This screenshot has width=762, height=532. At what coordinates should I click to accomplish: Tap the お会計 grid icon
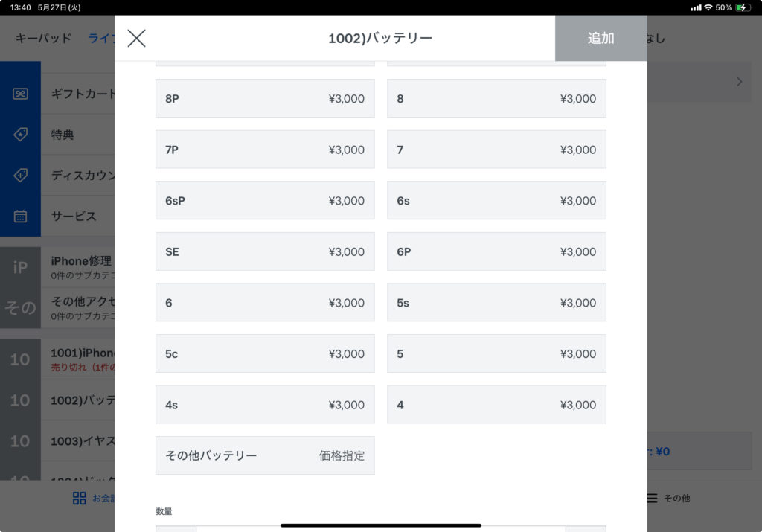point(80,499)
